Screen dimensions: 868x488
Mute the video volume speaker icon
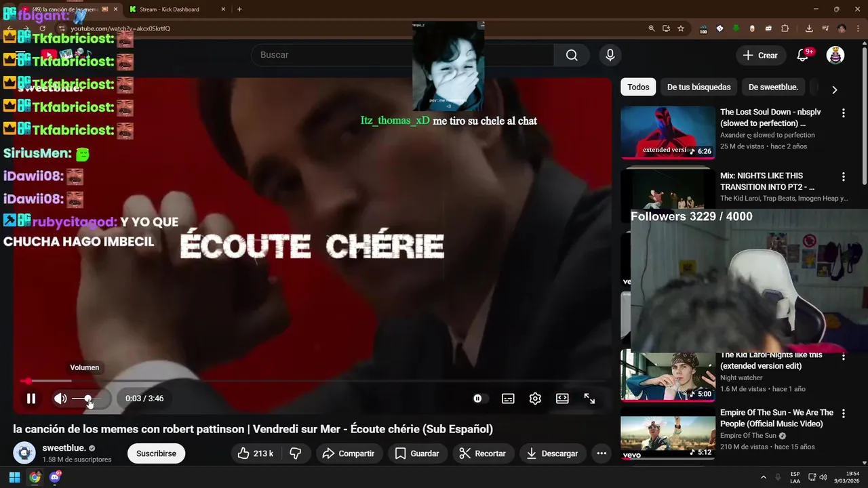click(x=60, y=399)
